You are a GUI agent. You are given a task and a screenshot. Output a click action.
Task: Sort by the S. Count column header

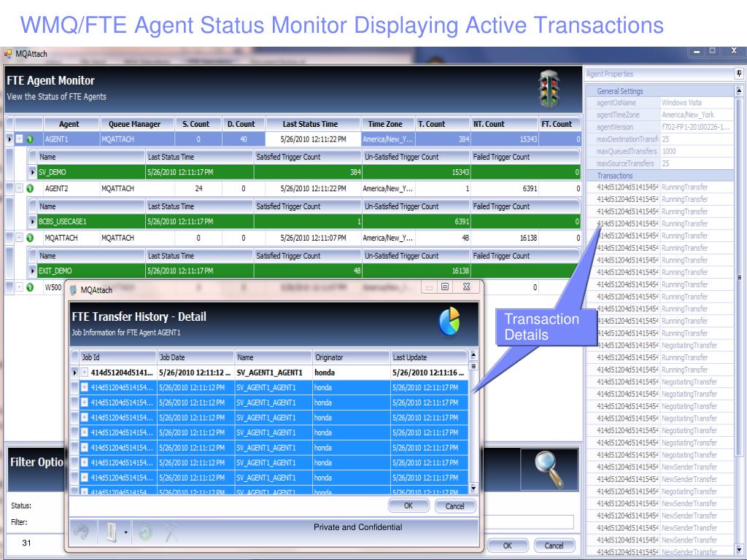[198, 124]
